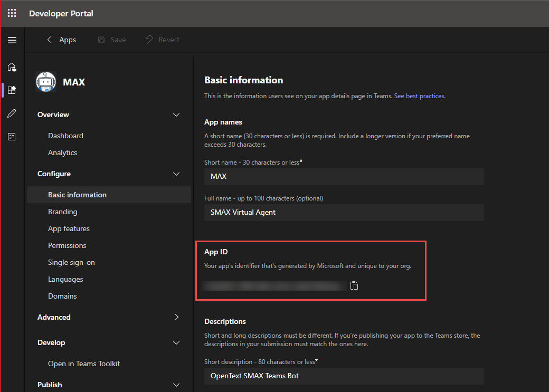Collapse the Overview section
Image resolution: width=549 pixels, height=392 pixels.
tap(176, 114)
